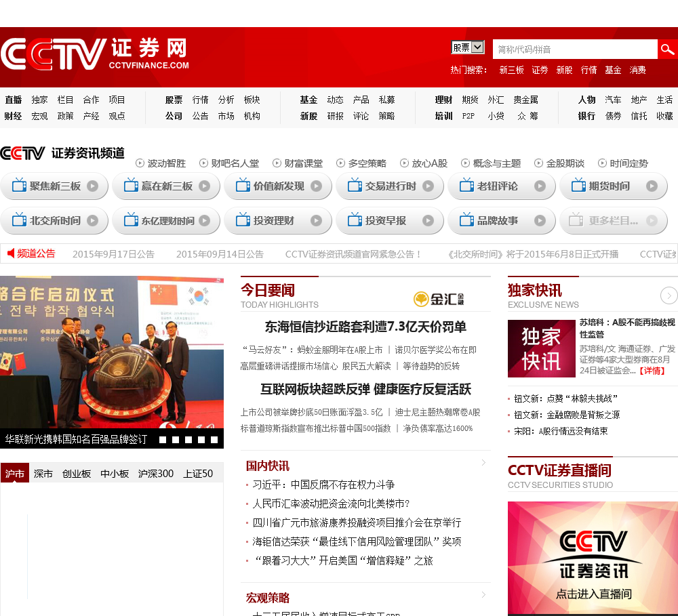Open headline 东海恒信抄近路套利遭7.3亿天价罚单
Image resolution: width=678 pixels, height=616 pixels.
pyautogui.click(x=365, y=327)
